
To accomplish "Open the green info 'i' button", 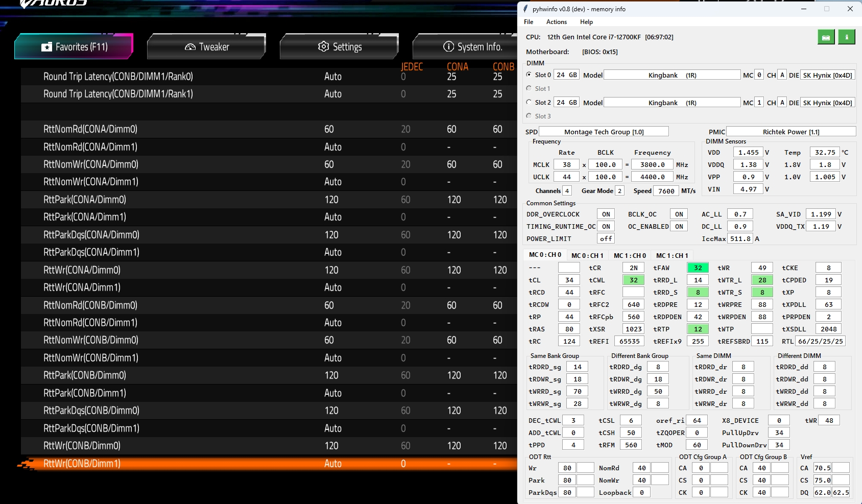I will pos(847,37).
